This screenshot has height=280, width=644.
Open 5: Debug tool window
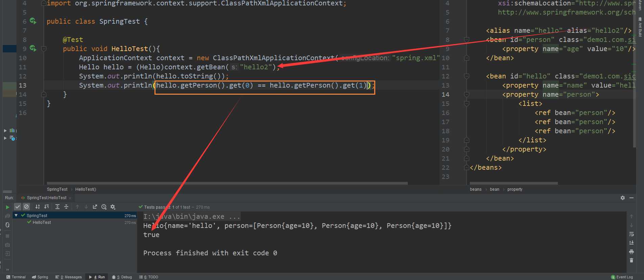click(122, 277)
